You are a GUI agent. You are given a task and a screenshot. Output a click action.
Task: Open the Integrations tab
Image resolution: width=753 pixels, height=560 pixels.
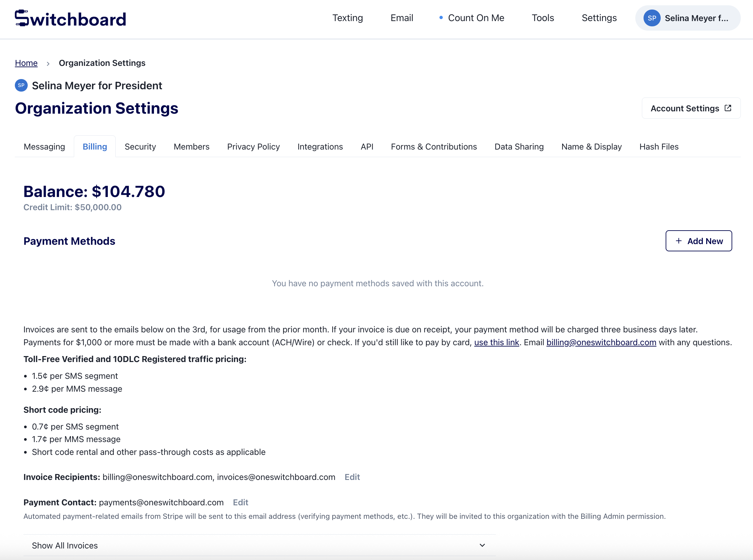pos(320,147)
